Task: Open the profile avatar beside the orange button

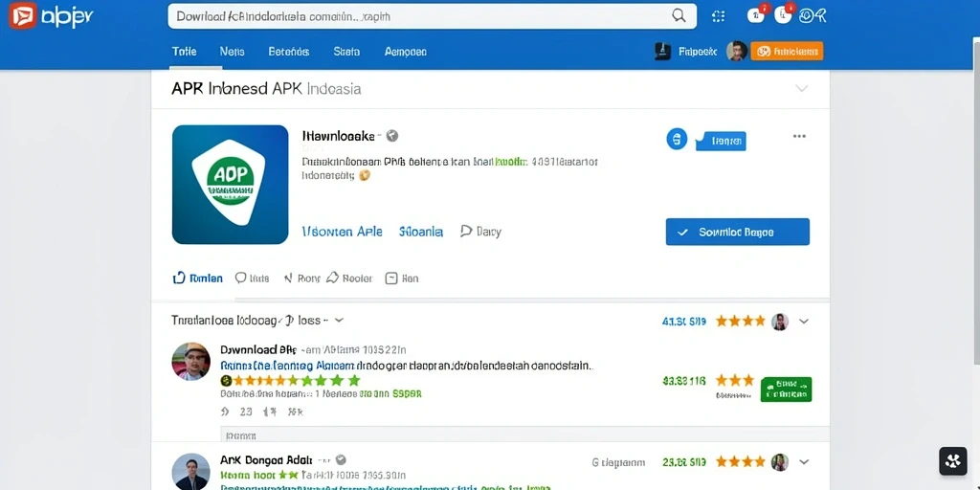Action: click(x=737, y=52)
